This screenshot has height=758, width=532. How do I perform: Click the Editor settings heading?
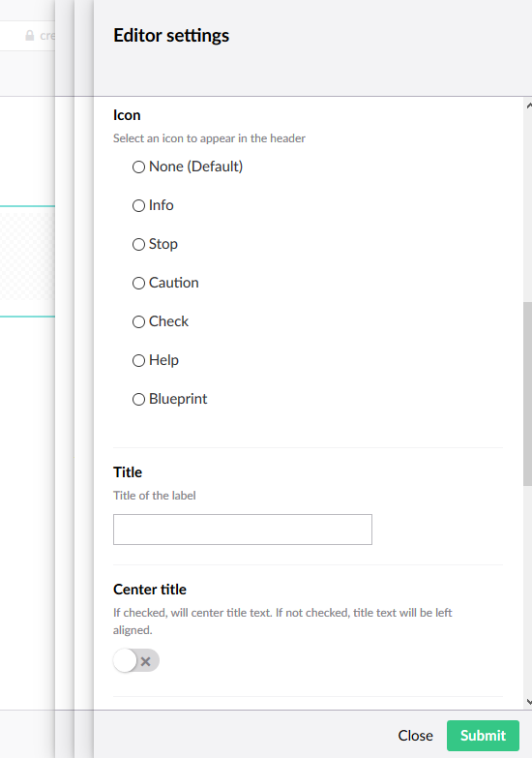pos(171,36)
